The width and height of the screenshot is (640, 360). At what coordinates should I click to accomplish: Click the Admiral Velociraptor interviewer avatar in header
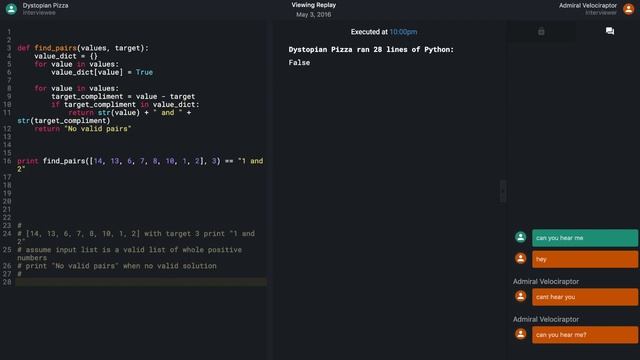click(x=629, y=9)
